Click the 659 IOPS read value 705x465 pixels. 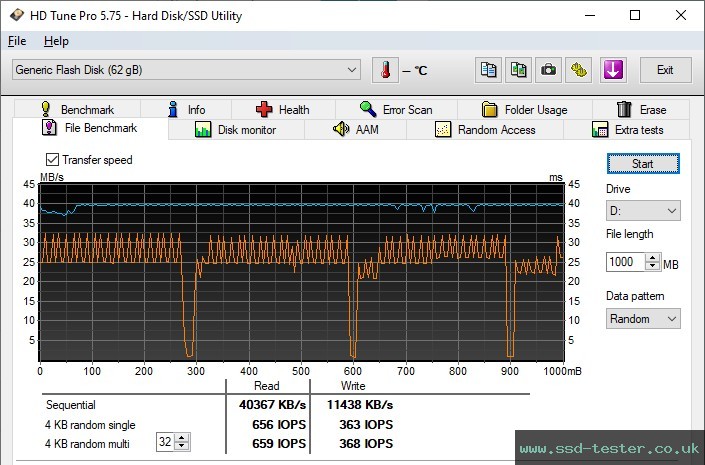point(279,444)
